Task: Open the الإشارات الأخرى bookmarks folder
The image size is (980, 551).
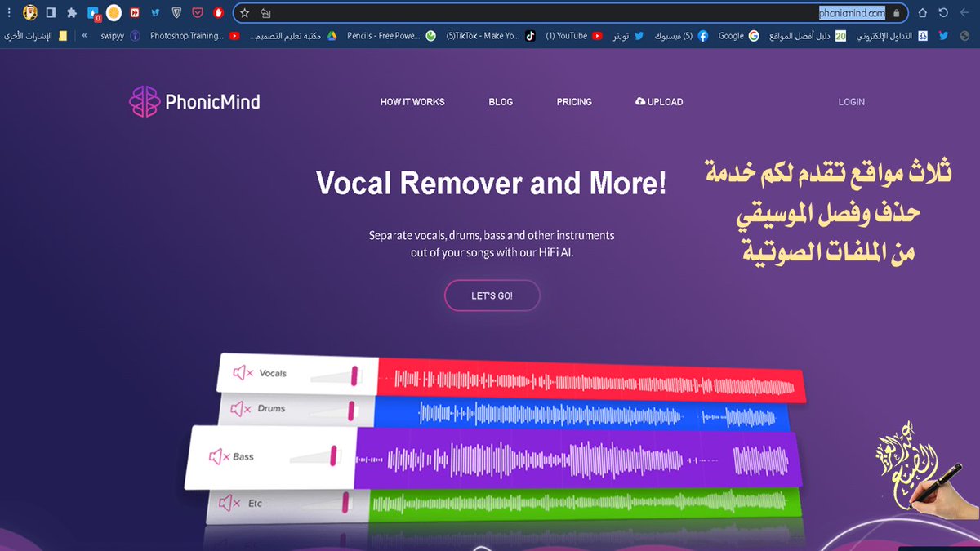Action: 37,36
